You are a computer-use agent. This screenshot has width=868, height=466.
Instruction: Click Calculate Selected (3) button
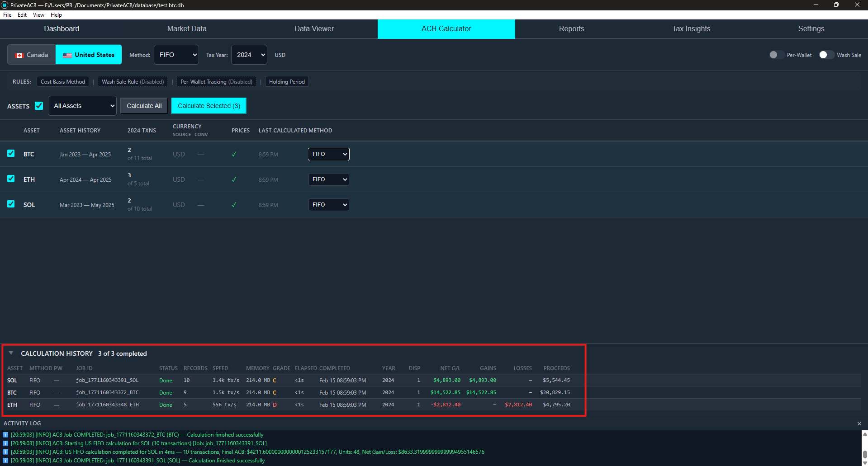pyautogui.click(x=209, y=106)
